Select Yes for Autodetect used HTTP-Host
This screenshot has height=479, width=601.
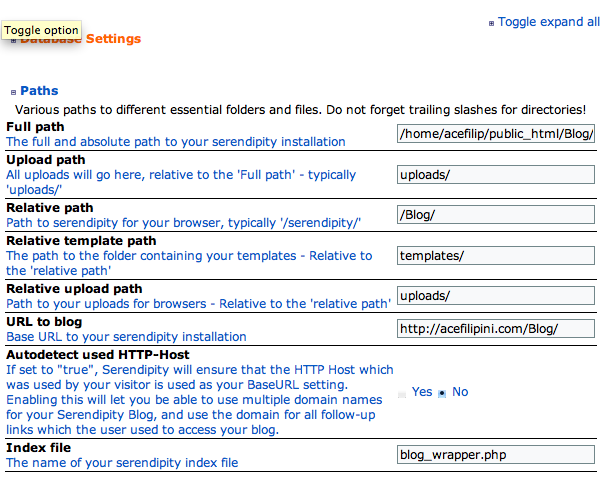[x=403, y=392]
